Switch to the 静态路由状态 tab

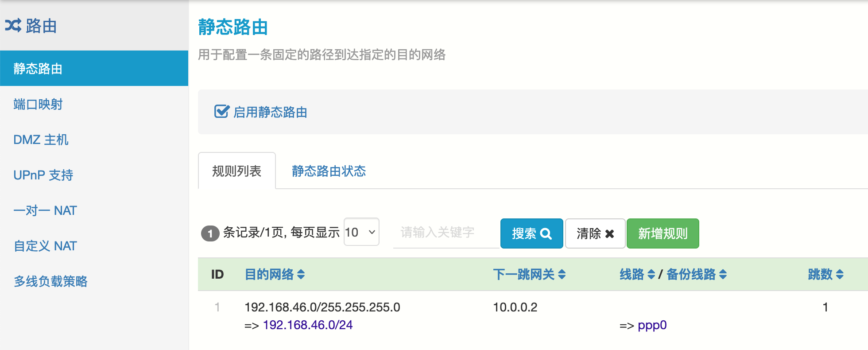click(329, 171)
